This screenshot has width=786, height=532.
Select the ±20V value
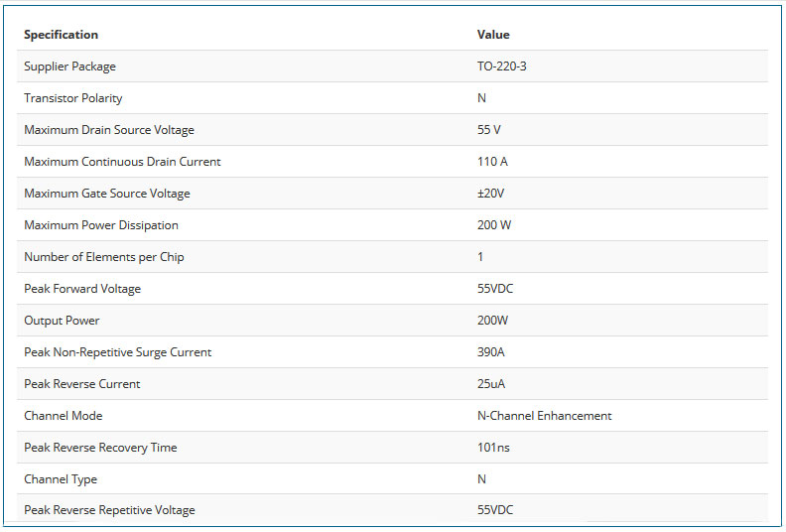(x=491, y=194)
